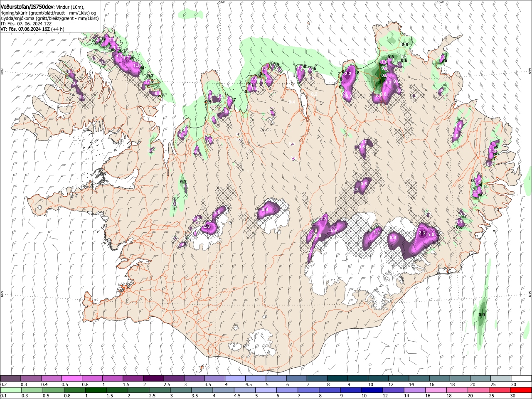Select the bright pink snow-scale swatch at 0.5

click(x=72, y=379)
